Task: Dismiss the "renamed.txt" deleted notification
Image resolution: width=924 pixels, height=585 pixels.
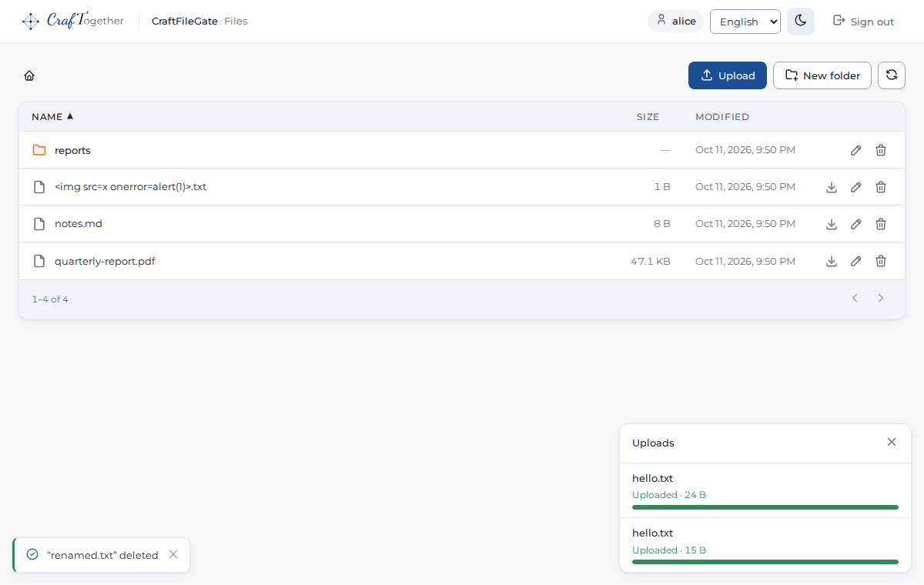Action: pos(173,554)
